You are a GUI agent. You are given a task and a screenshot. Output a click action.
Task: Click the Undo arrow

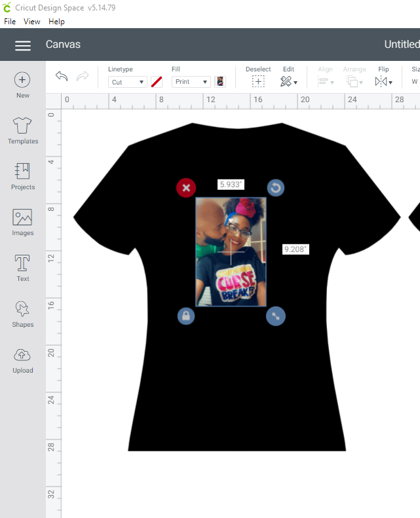tap(62, 77)
